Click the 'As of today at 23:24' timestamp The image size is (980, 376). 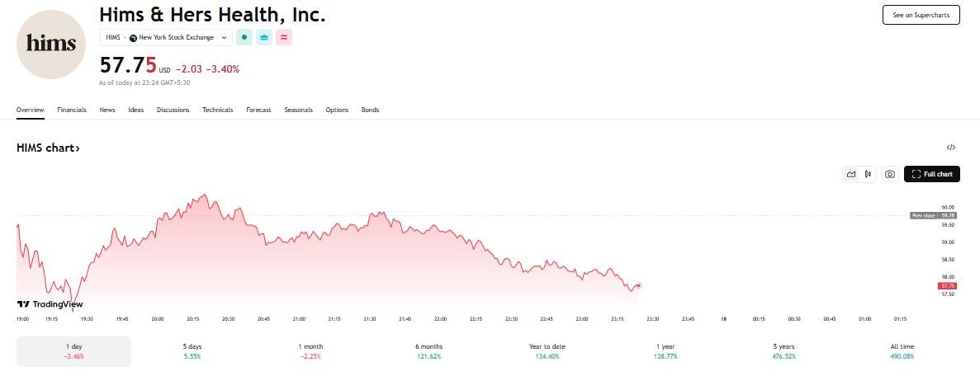pyautogui.click(x=144, y=82)
